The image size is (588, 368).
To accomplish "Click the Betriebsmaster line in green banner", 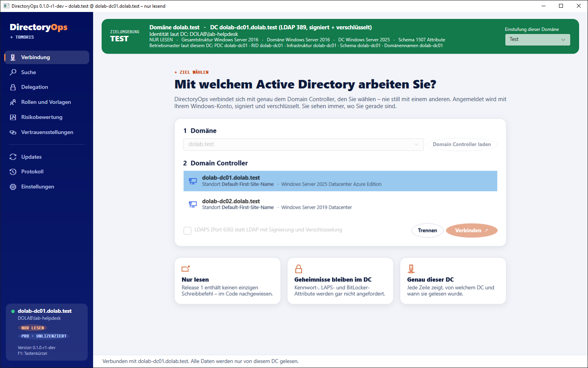I will pyautogui.click(x=296, y=46).
